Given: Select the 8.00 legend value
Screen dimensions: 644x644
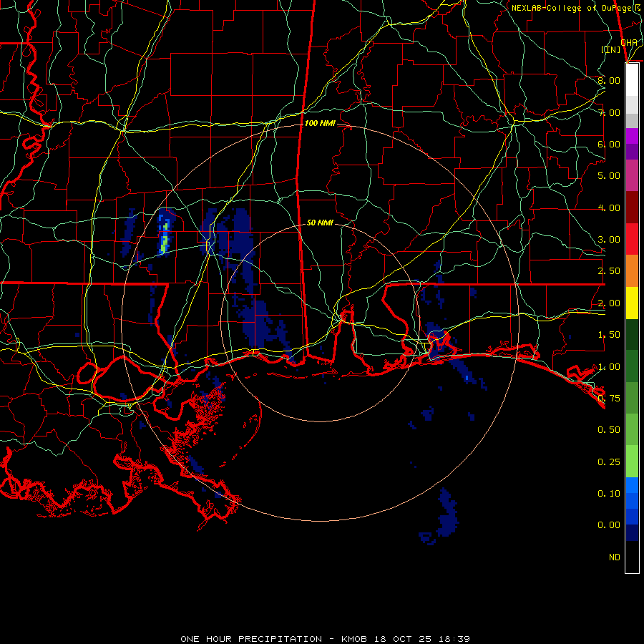Looking at the screenshot, I should click(609, 80).
